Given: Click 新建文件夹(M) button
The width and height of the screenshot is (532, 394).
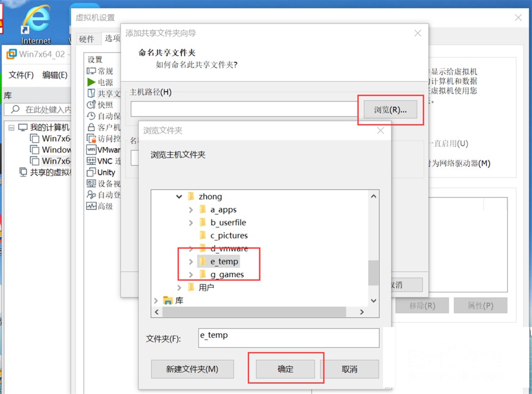Looking at the screenshot, I should 193,369.
